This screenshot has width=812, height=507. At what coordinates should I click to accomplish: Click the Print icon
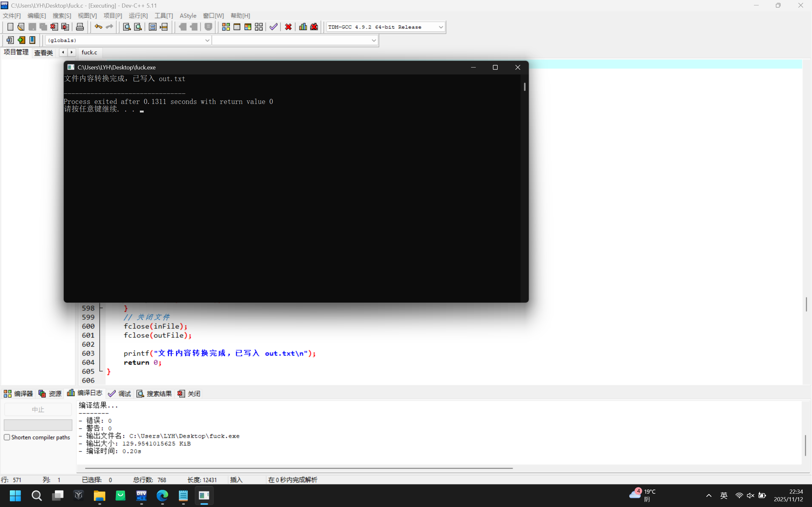(80, 27)
